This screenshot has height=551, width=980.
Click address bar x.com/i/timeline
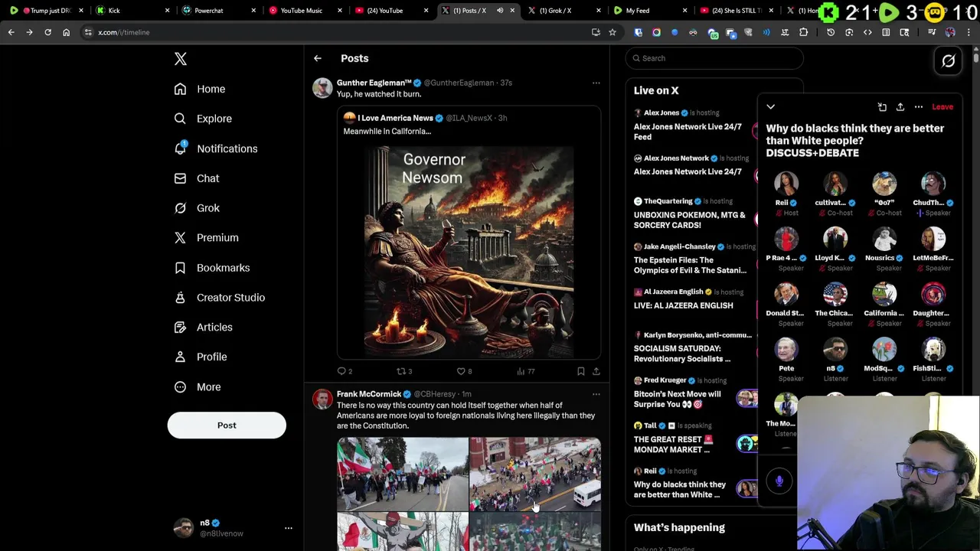pyautogui.click(x=123, y=32)
